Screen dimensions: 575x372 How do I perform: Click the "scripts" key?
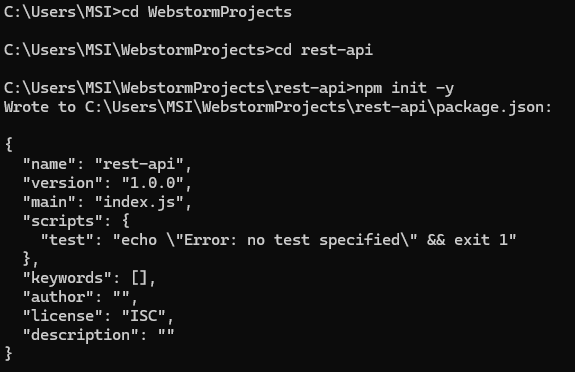coord(63,221)
